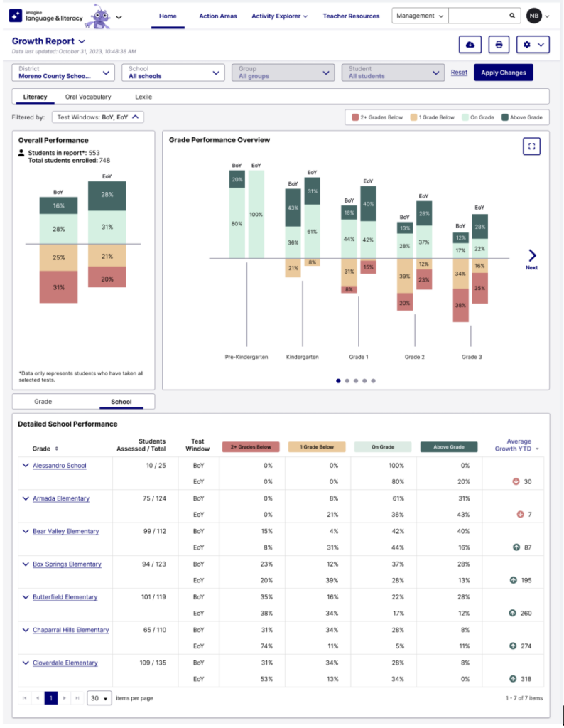Open the gear settings menu
Image resolution: width=564 pixels, height=728 pixels.
point(533,45)
